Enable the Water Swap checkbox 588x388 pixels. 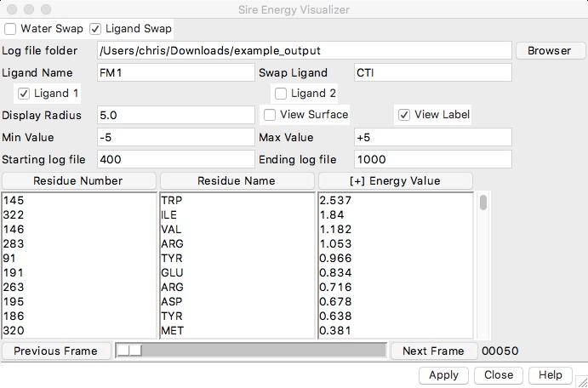click(10, 29)
